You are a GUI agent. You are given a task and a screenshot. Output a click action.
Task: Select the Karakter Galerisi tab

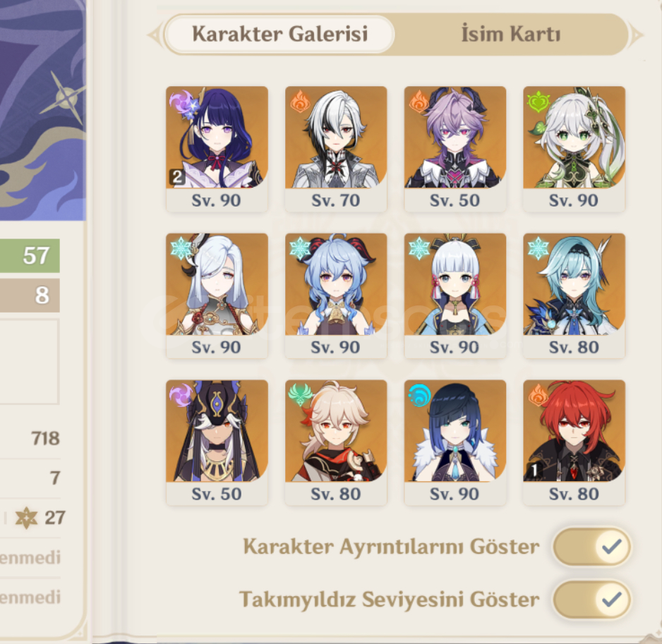(x=279, y=34)
